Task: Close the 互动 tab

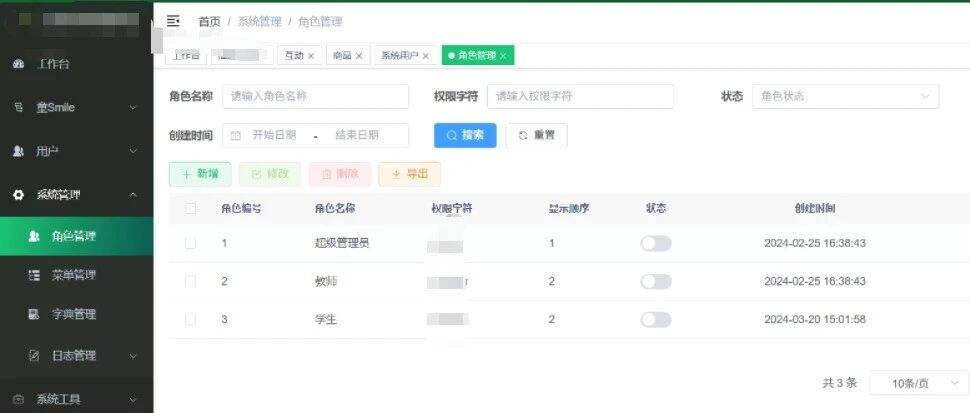Action: click(311, 56)
